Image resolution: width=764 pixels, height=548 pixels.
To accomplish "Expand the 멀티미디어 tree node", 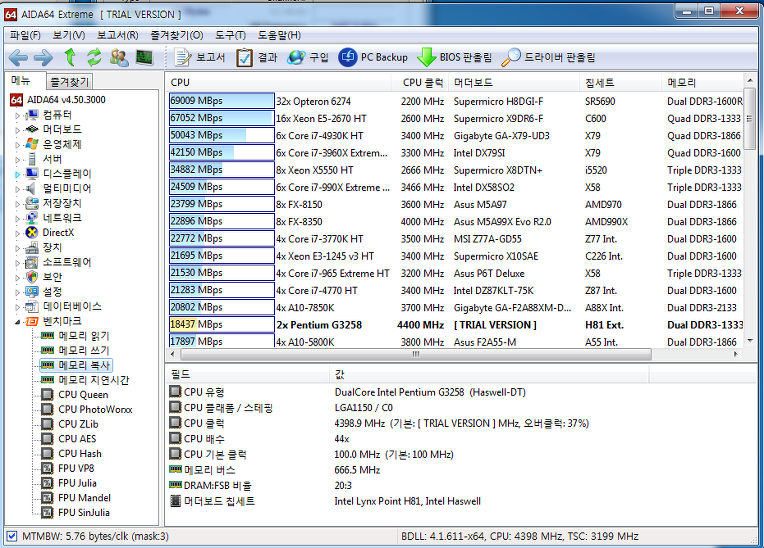I will [18, 189].
